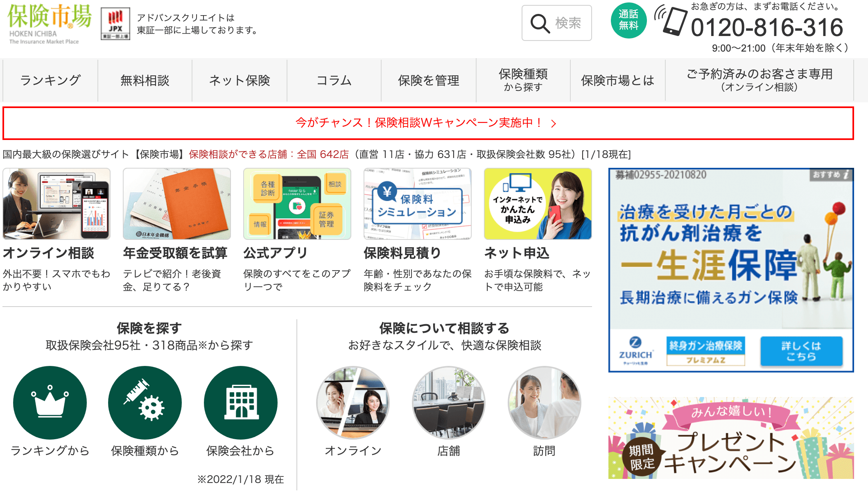This screenshot has width=868, height=492.
Task: Open the ランキング menu
Action: (x=50, y=80)
